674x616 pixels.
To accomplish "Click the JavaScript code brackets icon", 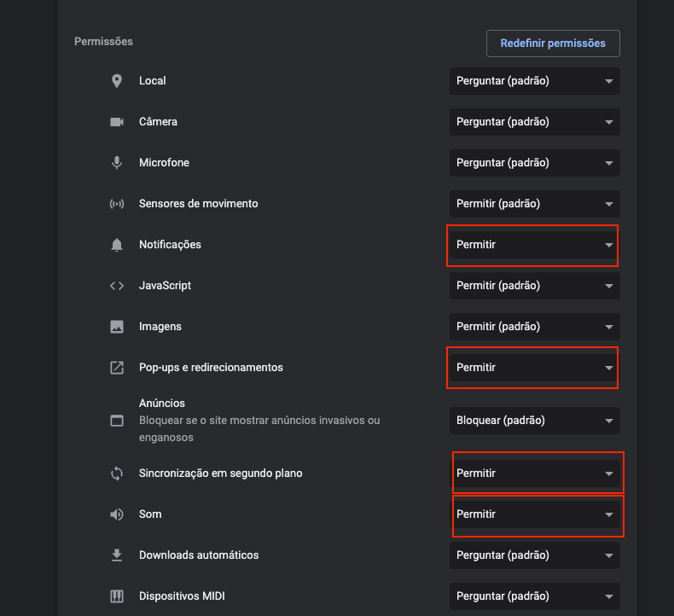I will (x=117, y=286).
